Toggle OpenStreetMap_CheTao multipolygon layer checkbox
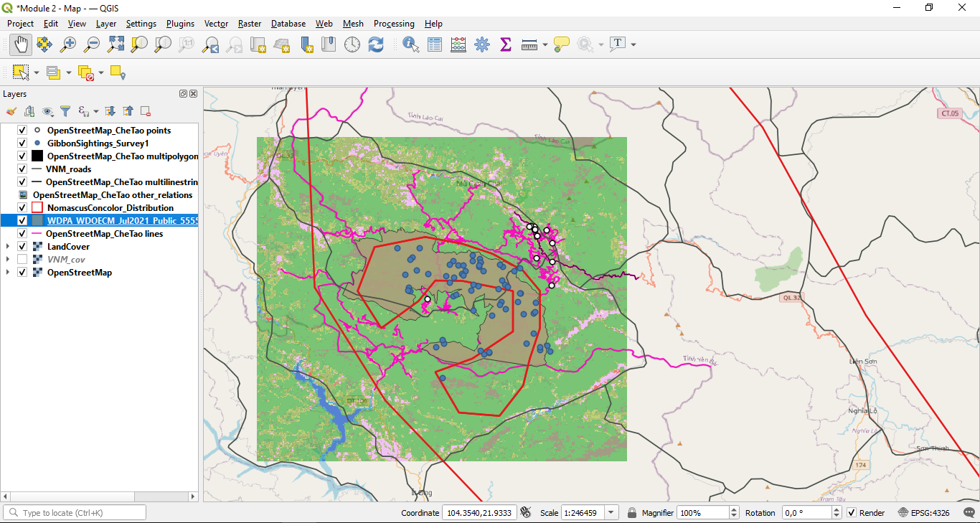Screen dimensions: 980x523 [x=22, y=156]
